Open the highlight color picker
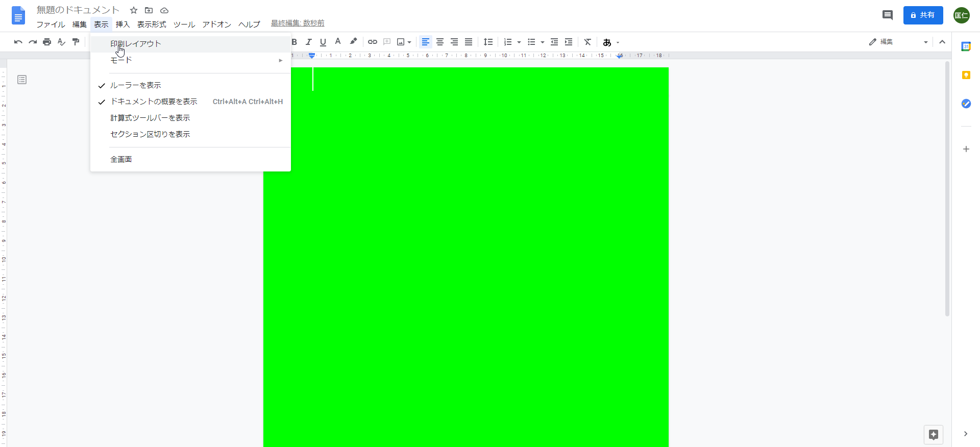The width and height of the screenshot is (980, 447). click(353, 42)
